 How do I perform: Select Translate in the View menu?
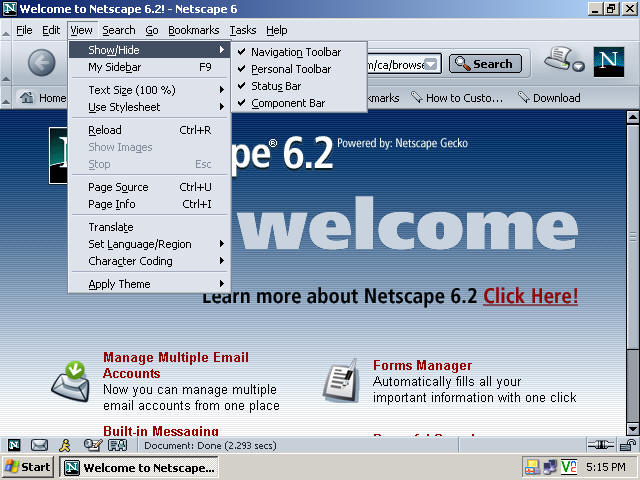point(150,227)
